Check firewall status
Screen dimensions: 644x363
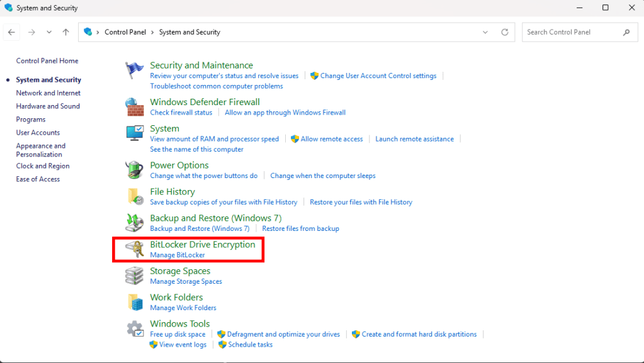pyautogui.click(x=181, y=113)
